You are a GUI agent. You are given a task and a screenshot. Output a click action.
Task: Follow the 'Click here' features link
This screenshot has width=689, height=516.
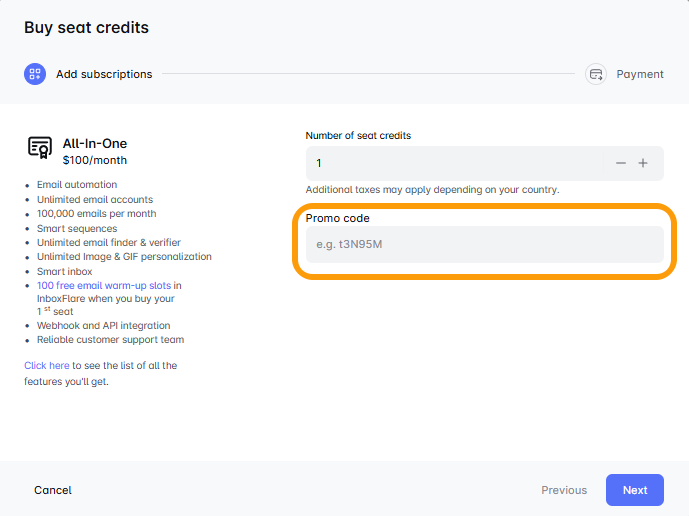47,365
